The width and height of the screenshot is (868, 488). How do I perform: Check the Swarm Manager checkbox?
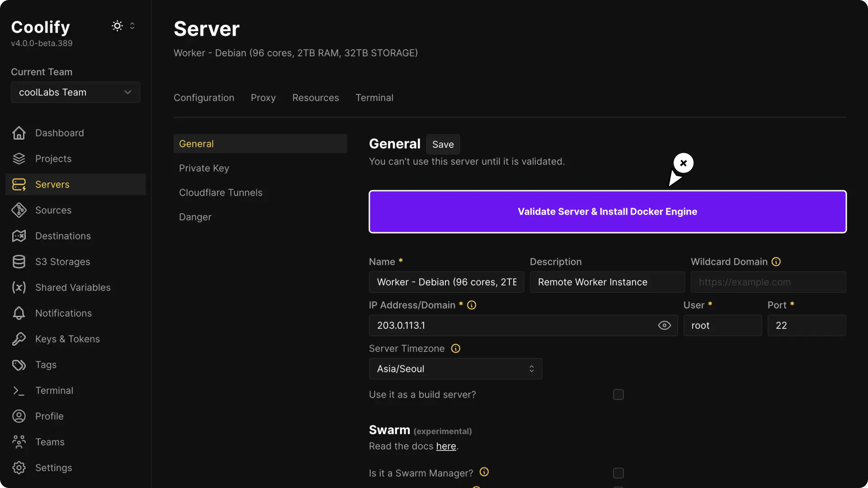tap(618, 473)
